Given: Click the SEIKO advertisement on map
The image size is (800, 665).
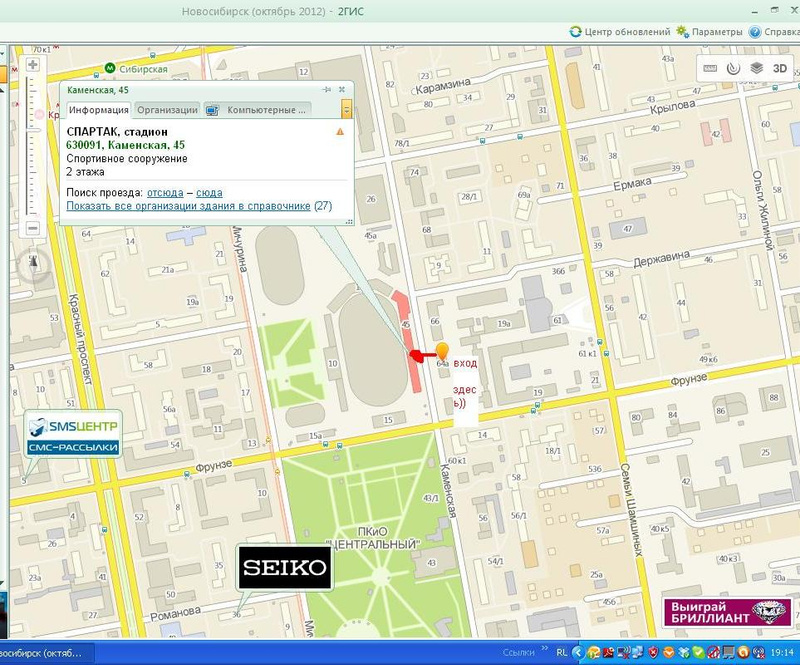Looking at the screenshot, I should [x=285, y=568].
